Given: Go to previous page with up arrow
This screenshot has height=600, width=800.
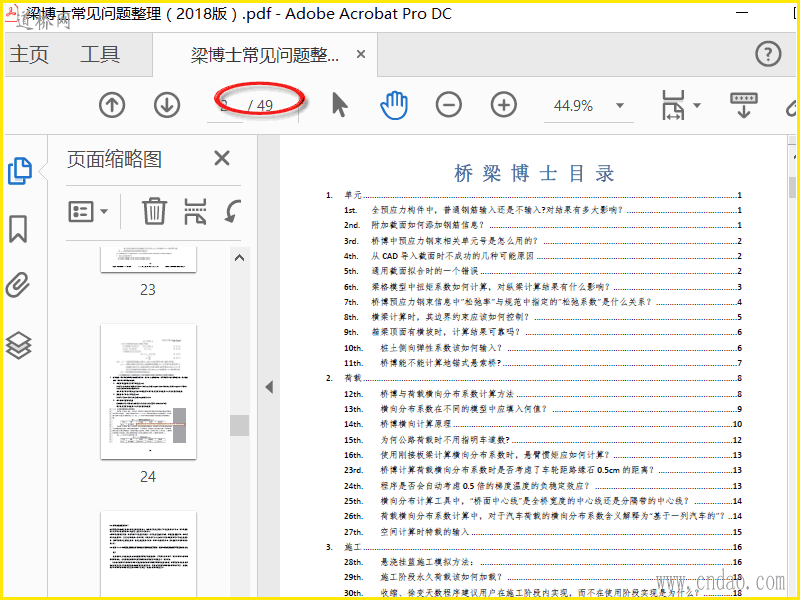Looking at the screenshot, I should 112,105.
